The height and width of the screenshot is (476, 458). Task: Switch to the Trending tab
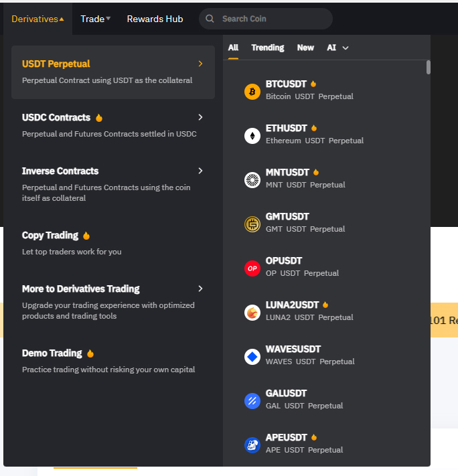(268, 48)
